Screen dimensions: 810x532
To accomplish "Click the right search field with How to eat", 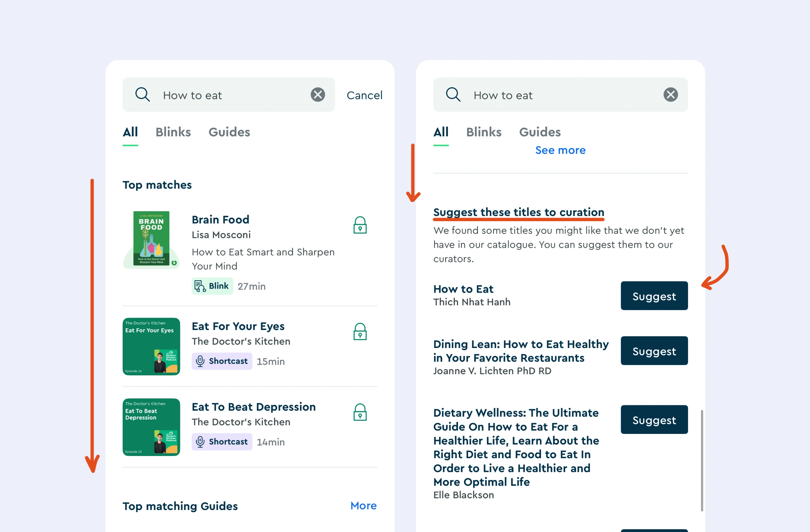I will pyautogui.click(x=560, y=95).
